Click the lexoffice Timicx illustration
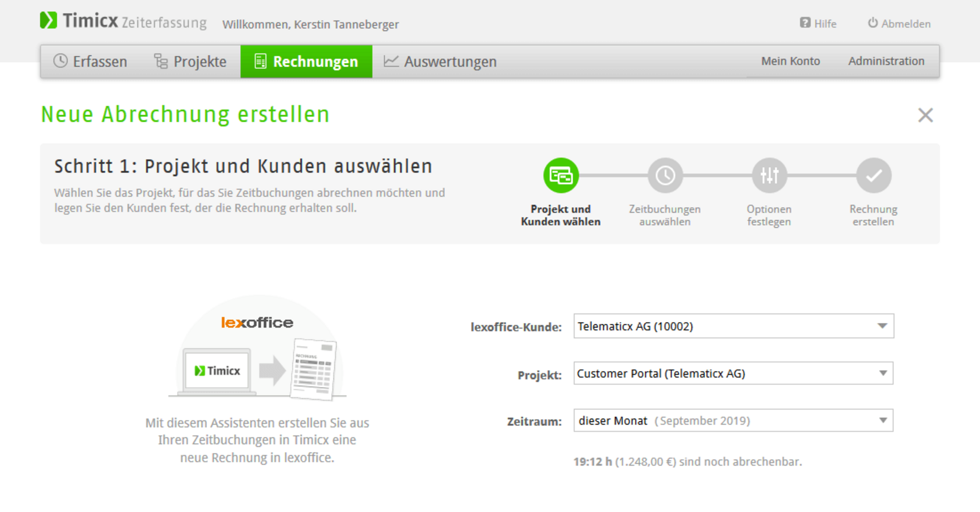The height and width of the screenshot is (512, 980). 257,352
